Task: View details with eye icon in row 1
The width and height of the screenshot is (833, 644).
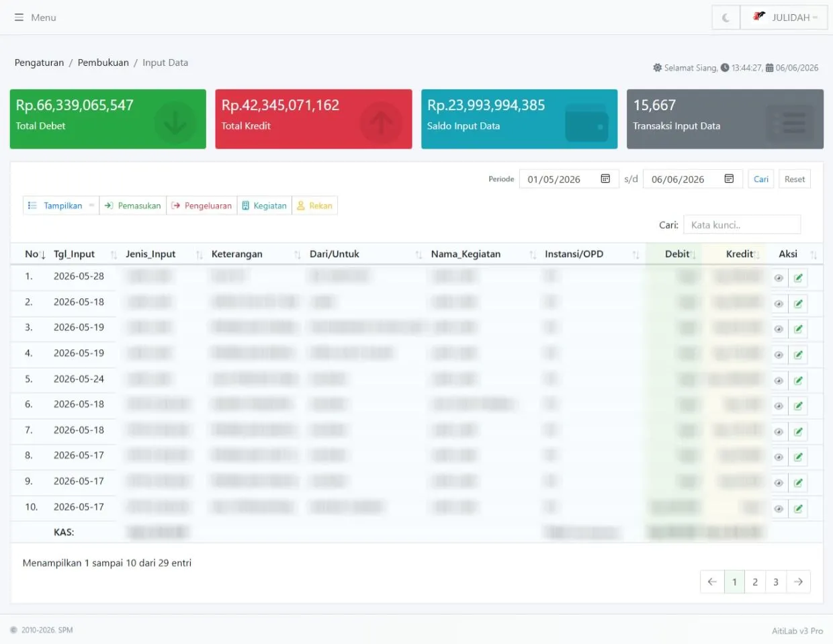Action: [779, 278]
